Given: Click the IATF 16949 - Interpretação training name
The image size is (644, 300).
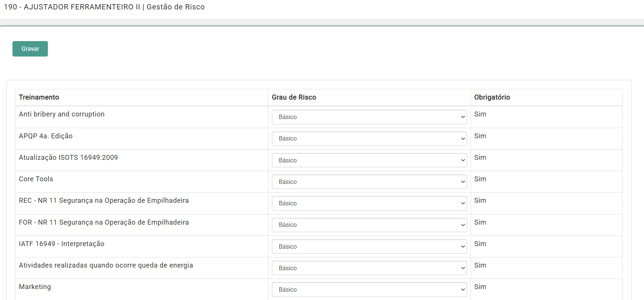Looking at the screenshot, I should pos(61,244).
